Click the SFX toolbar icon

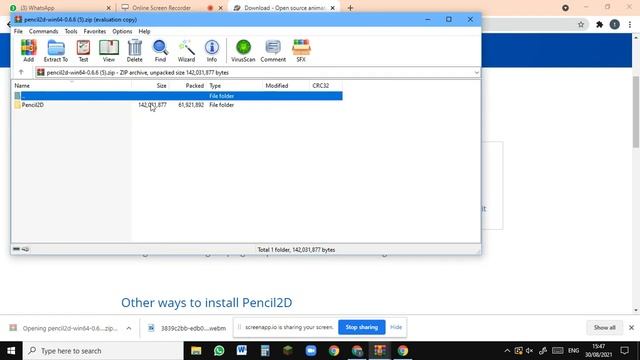click(x=301, y=51)
